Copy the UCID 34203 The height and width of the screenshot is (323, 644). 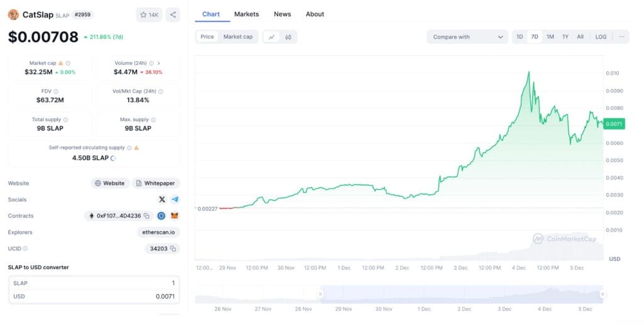[173, 249]
